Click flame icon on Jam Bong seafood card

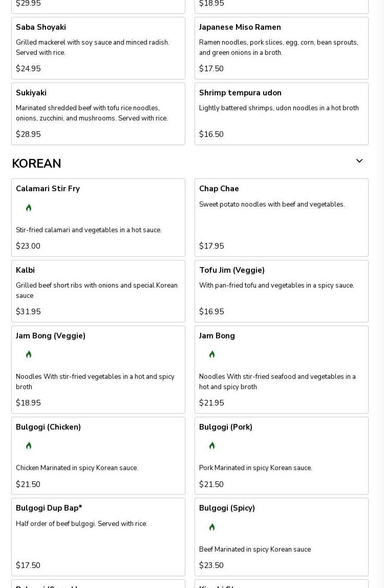(212, 354)
